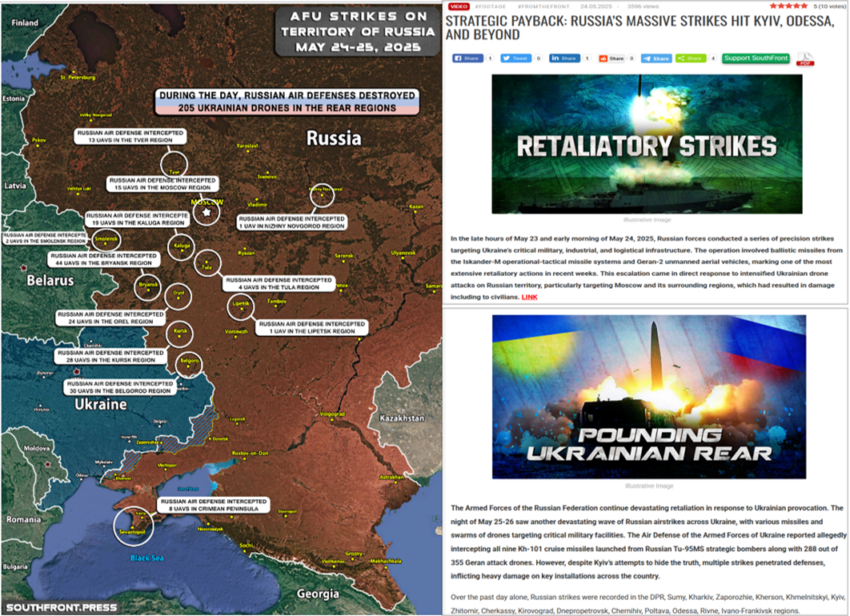Viewport: 850px width, 616px height.
Task: Click the Telegram Share button
Action: click(x=656, y=58)
